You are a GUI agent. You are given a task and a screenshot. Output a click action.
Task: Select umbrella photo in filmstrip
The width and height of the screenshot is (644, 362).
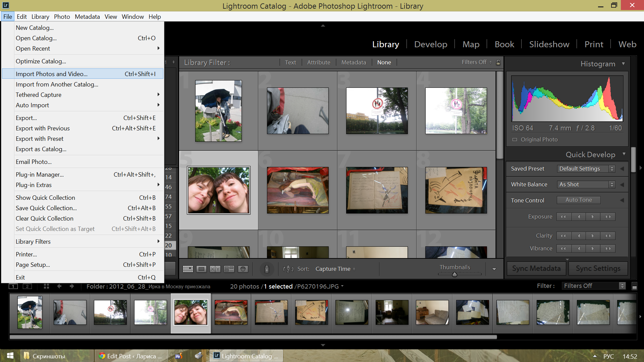[30, 312]
